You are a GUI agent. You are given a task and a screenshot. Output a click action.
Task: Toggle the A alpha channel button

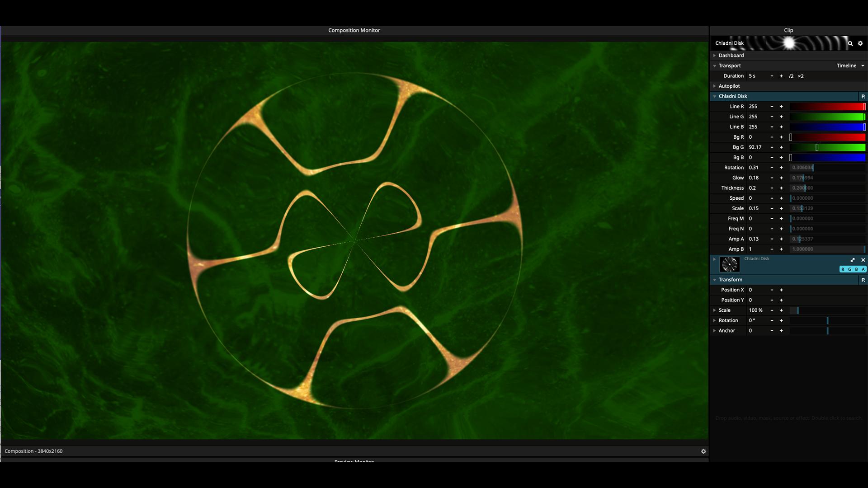coord(863,269)
